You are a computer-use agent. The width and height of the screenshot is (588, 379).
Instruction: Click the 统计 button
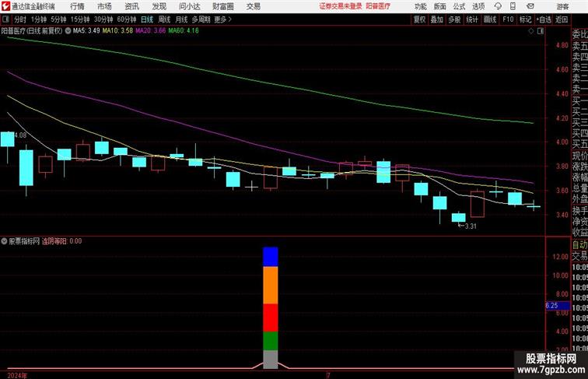click(472, 19)
